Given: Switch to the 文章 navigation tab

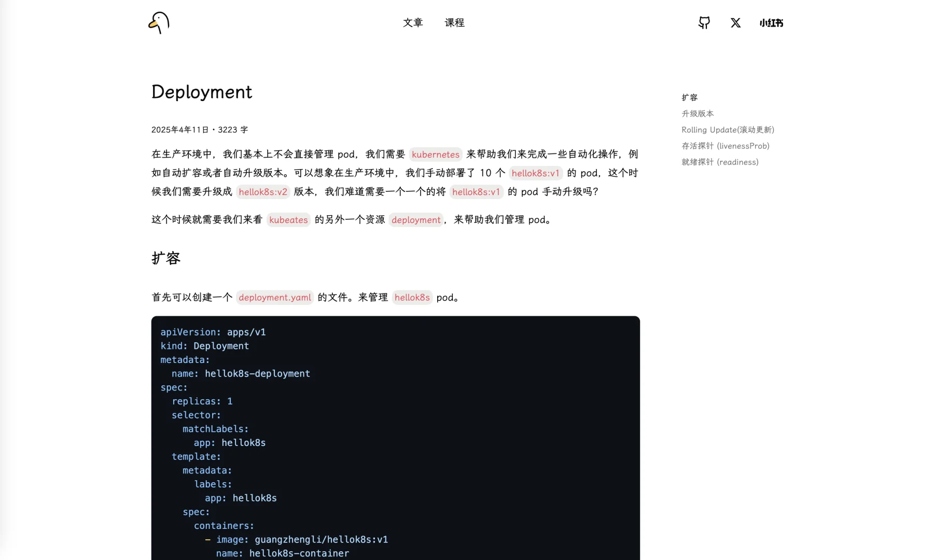Looking at the screenshot, I should (413, 23).
